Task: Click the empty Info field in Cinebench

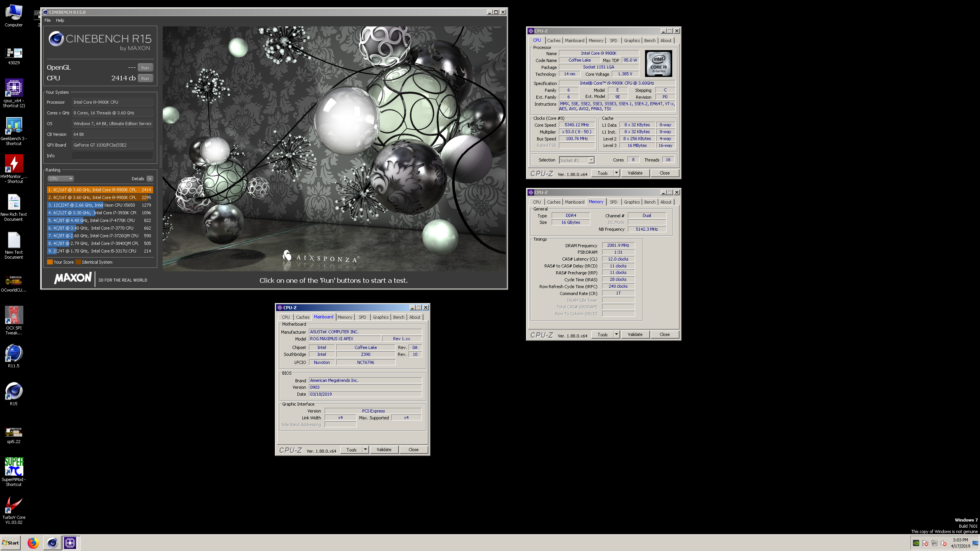Action: 113,156
